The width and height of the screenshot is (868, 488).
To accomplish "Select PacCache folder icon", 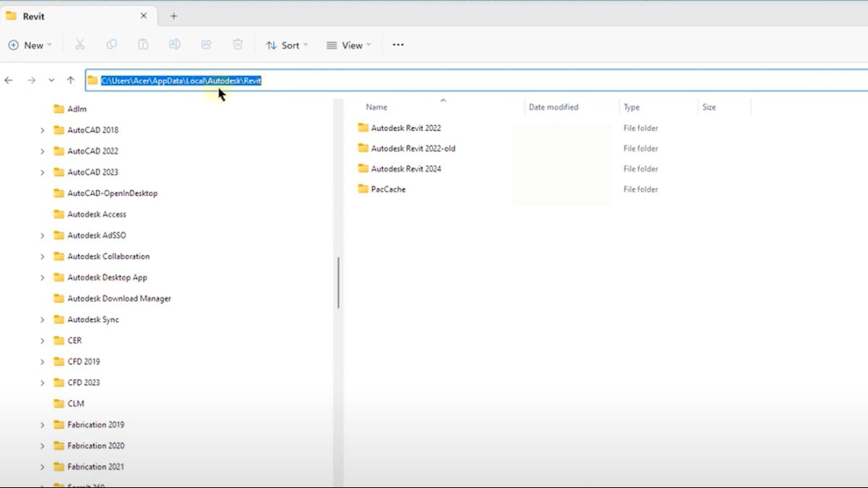I will (x=363, y=189).
